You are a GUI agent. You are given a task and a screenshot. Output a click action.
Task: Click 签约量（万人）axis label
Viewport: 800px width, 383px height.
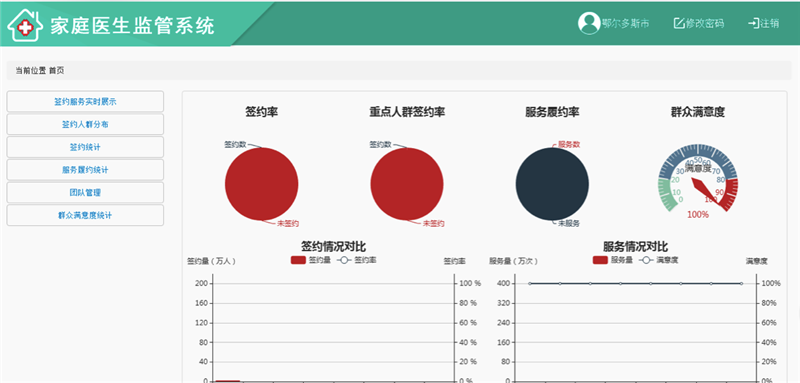211,261
